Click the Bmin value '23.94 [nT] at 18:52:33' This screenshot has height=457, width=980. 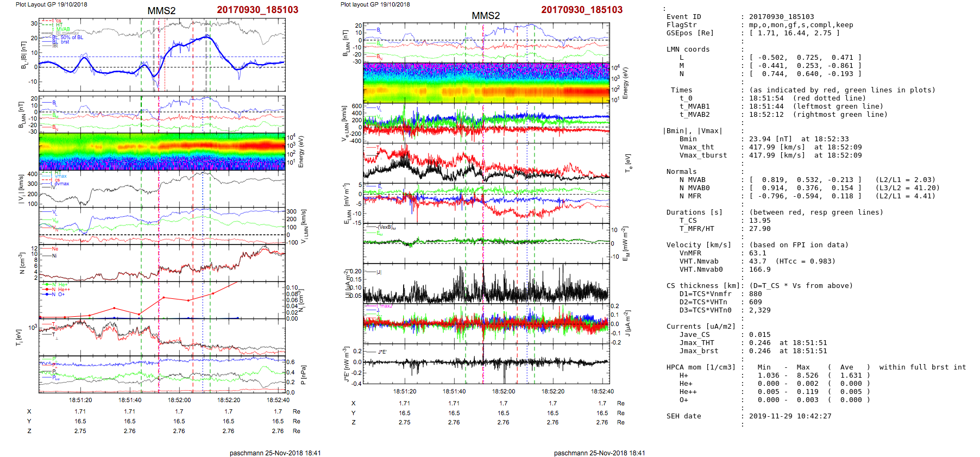point(799,139)
